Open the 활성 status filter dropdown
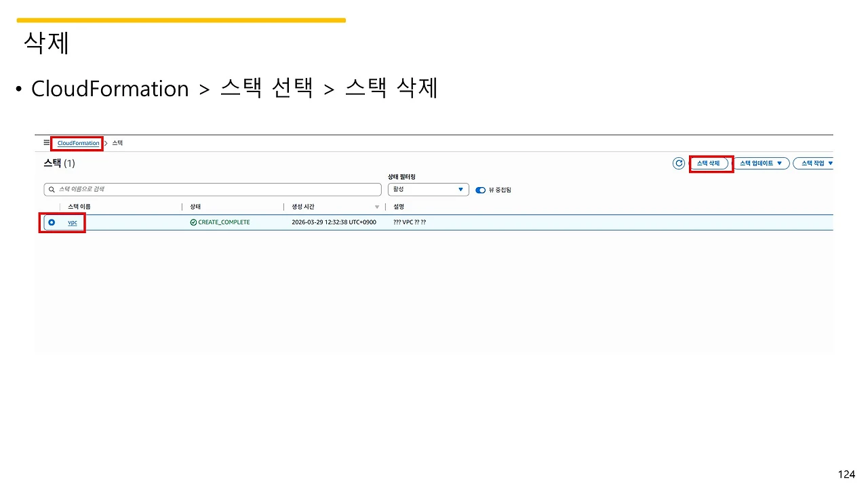The height and width of the screenshot is (488, 868). coord(428,189)
